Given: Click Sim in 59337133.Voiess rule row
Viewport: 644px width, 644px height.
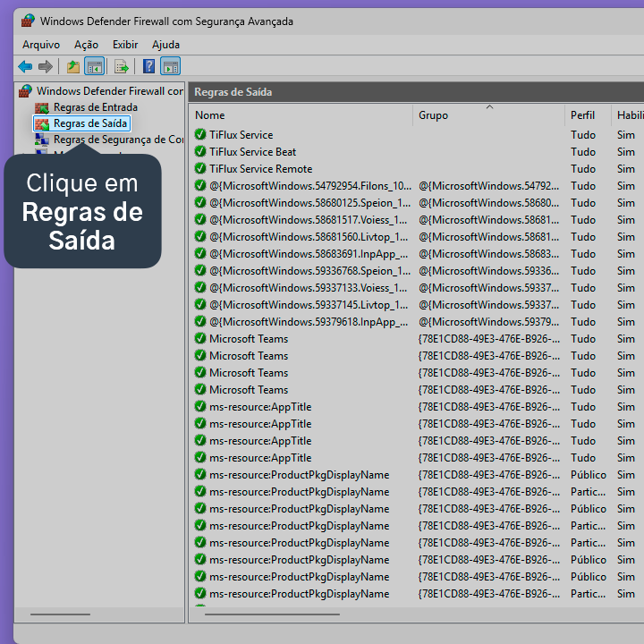Looking at the screenshot, I should click(625, 287).
